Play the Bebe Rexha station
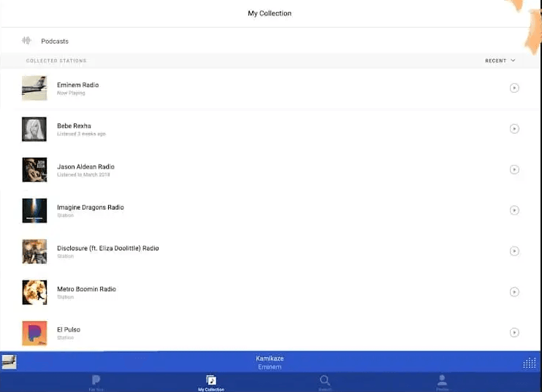Screen dimensions: 542x392 click(x=514, y=128)
